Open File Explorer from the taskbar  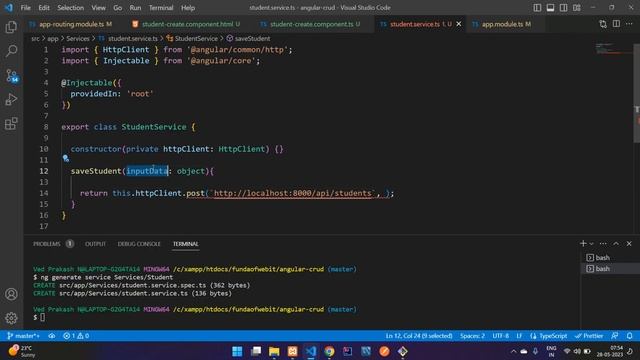pyautogui.click(x=274, y=351)
